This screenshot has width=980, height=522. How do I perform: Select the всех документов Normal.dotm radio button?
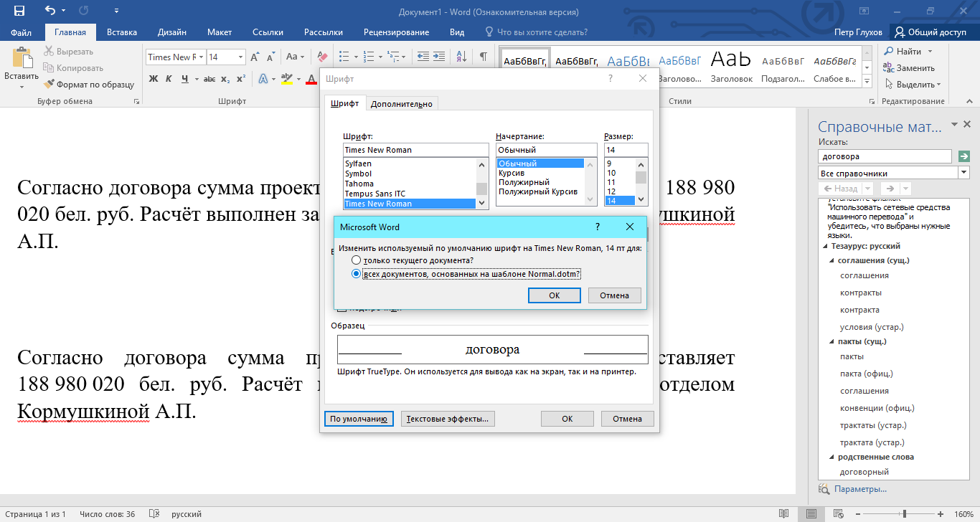(356, 274)
